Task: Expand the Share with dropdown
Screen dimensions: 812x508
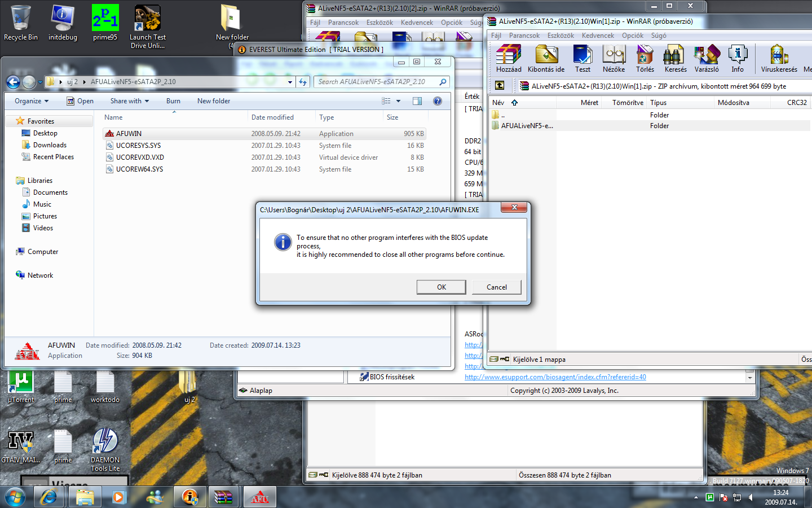Action: 130,101
